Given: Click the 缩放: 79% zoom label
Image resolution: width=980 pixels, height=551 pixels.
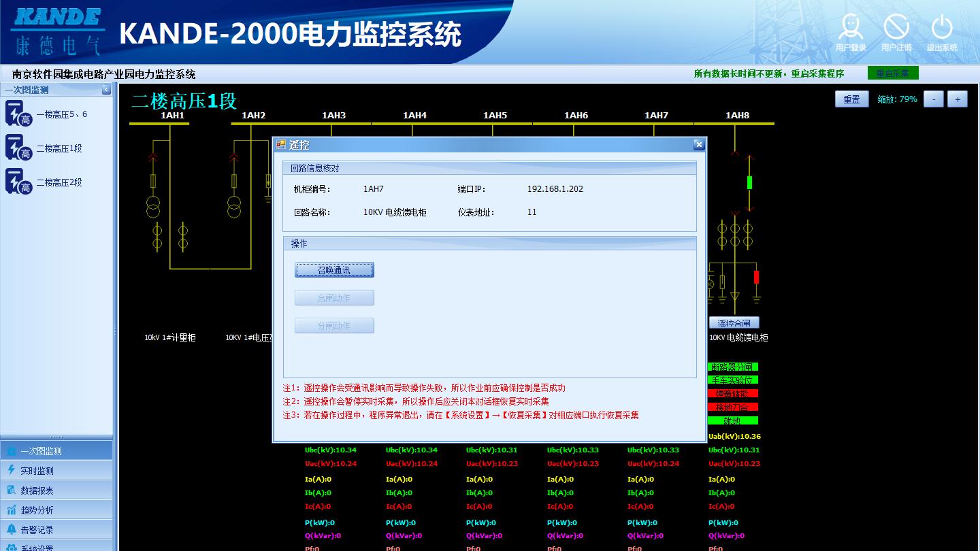Looking at the screenshot, I should pos(897,99).
